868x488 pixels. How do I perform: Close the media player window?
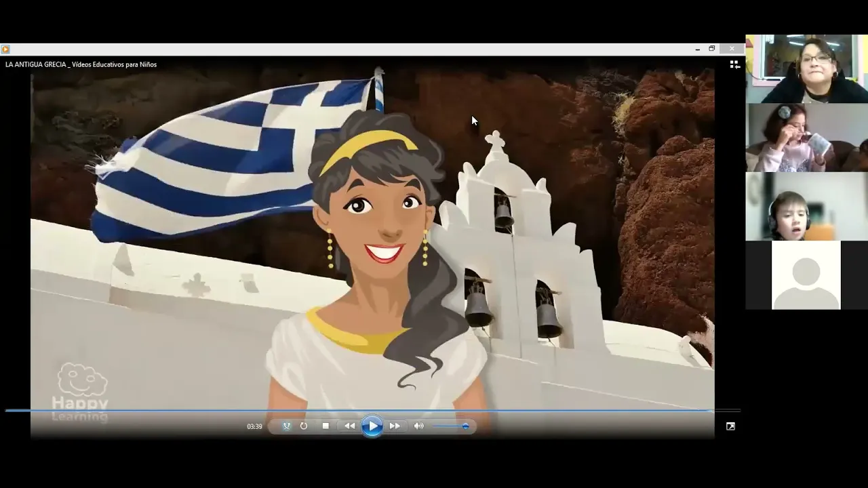732,49
